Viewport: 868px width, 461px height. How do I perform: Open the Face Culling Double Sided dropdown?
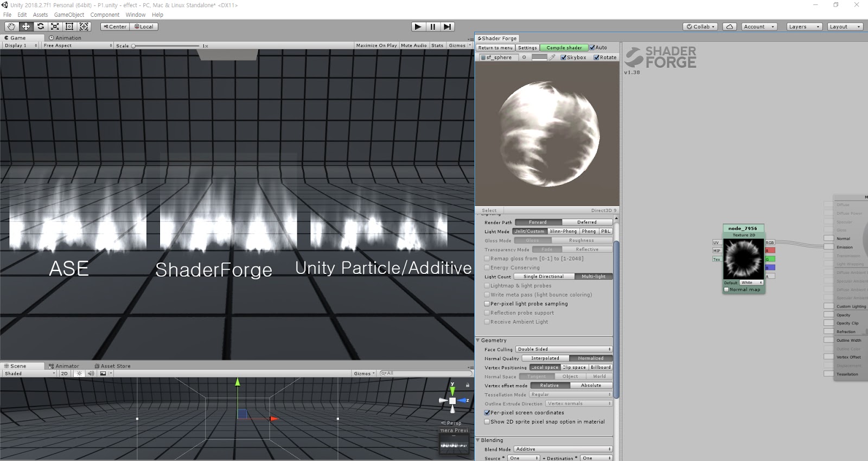tap(564, 349)
